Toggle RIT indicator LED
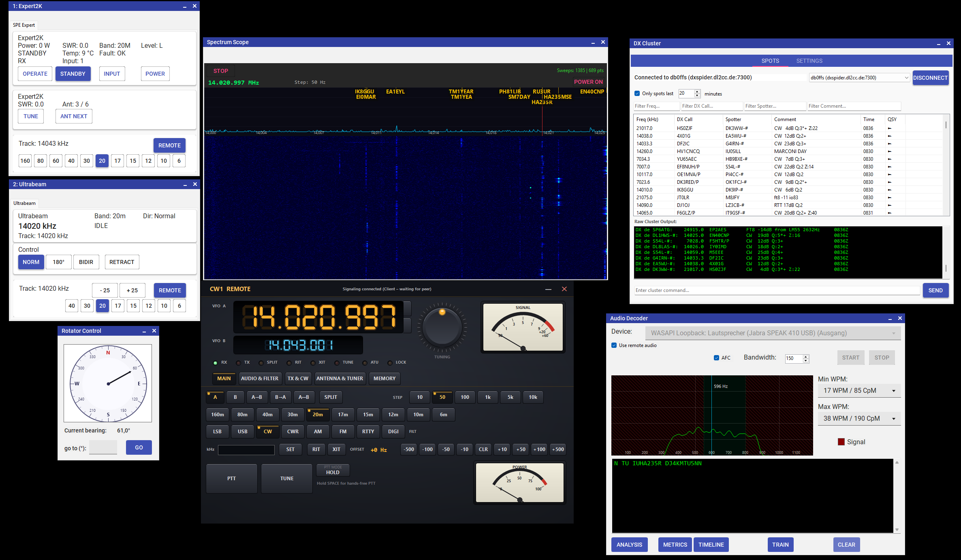The height and width of the screenshot is (560, 961). click(289, 363)
